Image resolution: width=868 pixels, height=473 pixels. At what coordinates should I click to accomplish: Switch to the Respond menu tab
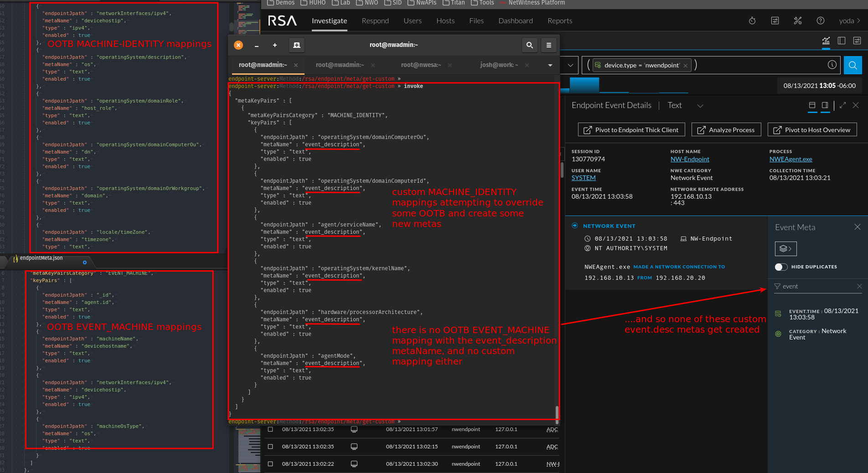375,21
